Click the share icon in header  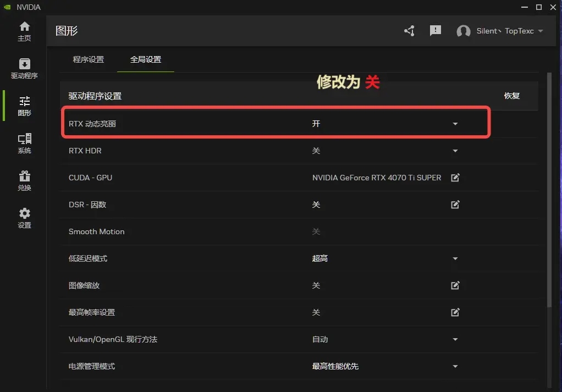pyautogui.click(x=409, y=31)
